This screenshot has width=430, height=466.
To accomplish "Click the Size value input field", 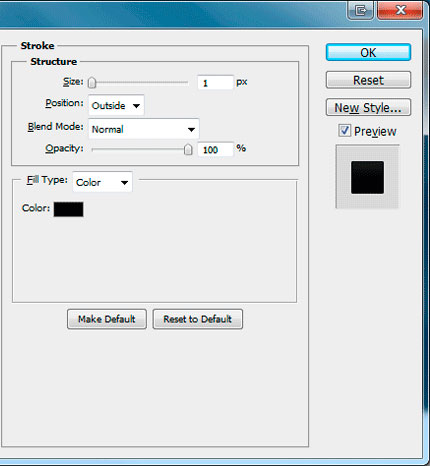I will 215,82.
